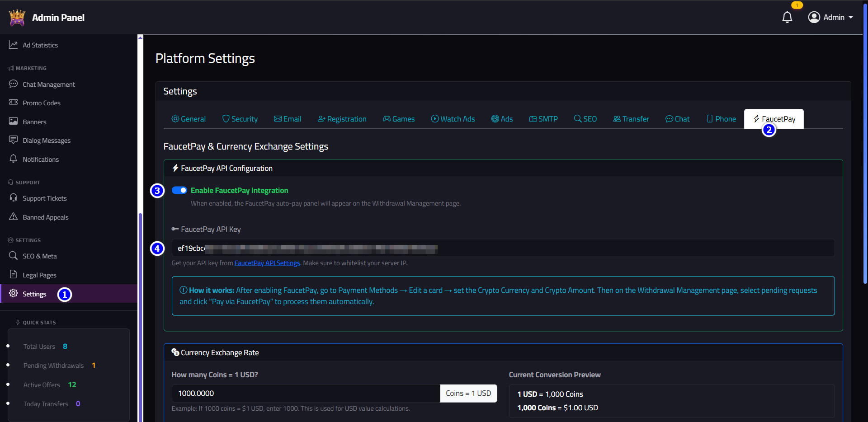Image resolution: width=868 pixels, height=422 pixels.
Task: Click the Support Tickets headset icon
Action: point(14,198)
